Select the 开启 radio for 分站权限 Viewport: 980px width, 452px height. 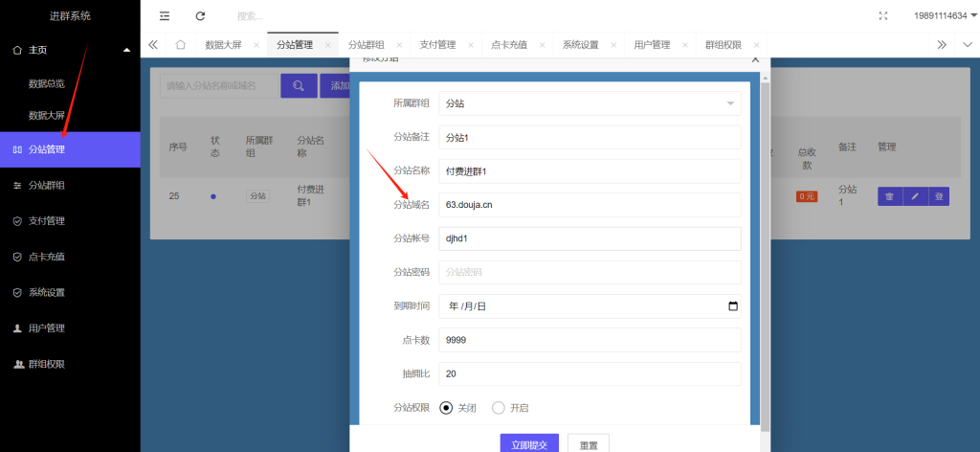click(499, 408)
